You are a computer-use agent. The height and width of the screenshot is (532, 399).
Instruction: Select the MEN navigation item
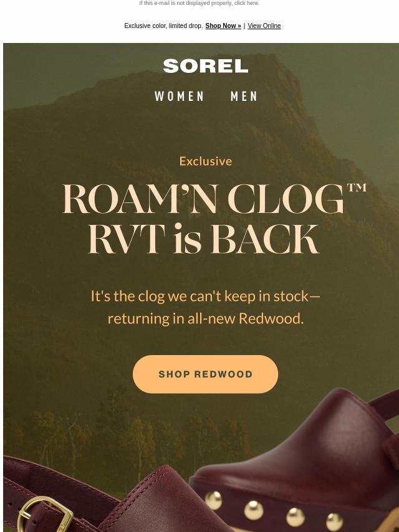[244, 97]
